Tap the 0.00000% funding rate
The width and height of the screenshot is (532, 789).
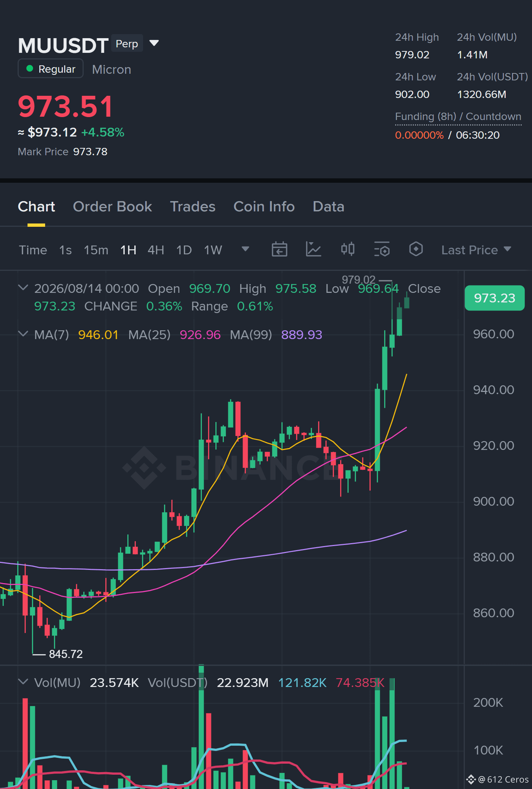tap(419, 135)
